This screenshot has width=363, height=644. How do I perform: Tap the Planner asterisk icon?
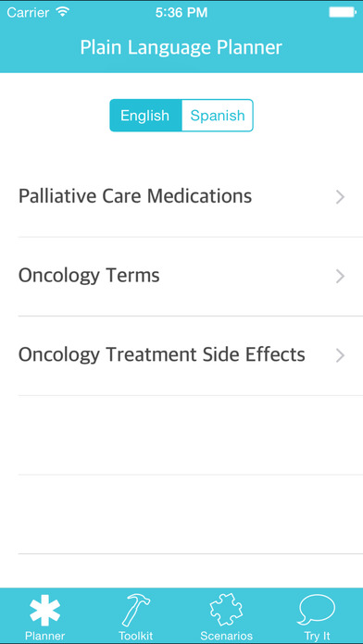point(44,611)
